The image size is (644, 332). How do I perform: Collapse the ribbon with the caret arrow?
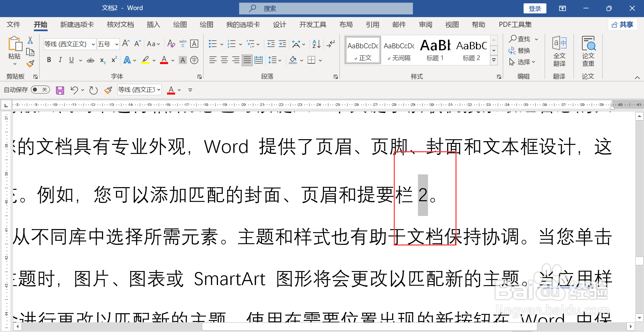coord(637,77)
